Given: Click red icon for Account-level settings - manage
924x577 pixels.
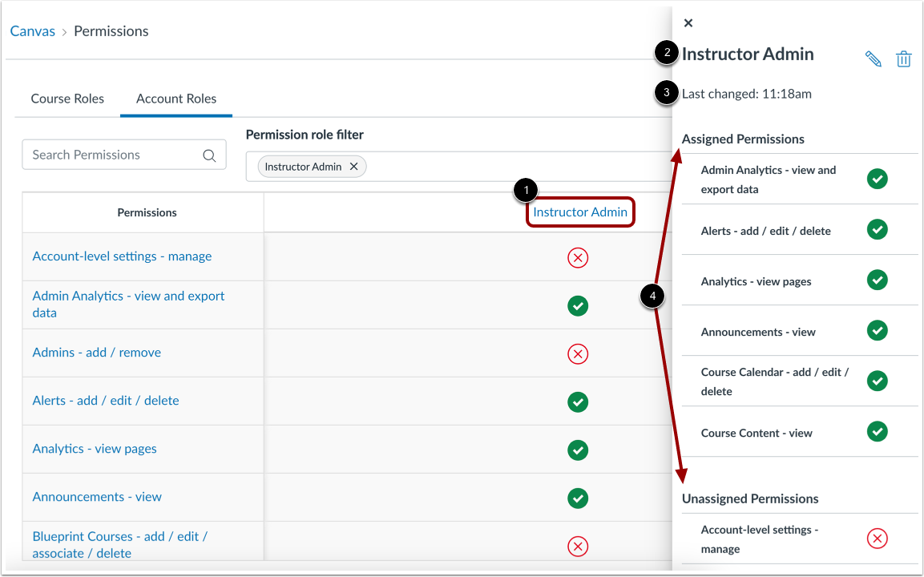Looking at the screenshot, I should pyautogui.click(x=578, y=257).
